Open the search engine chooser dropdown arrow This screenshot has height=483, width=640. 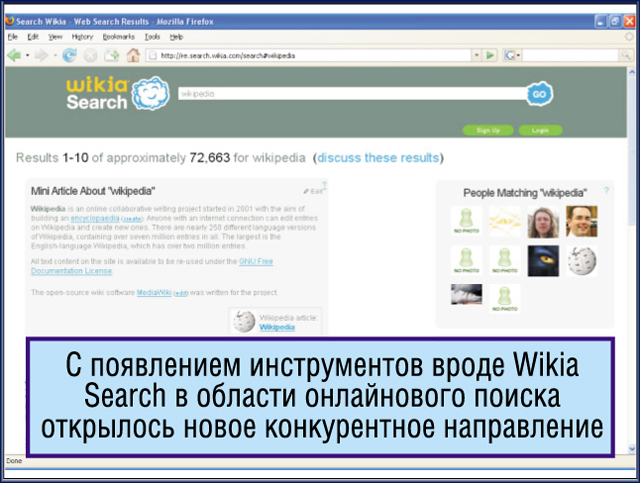click(x=518, y=55)
